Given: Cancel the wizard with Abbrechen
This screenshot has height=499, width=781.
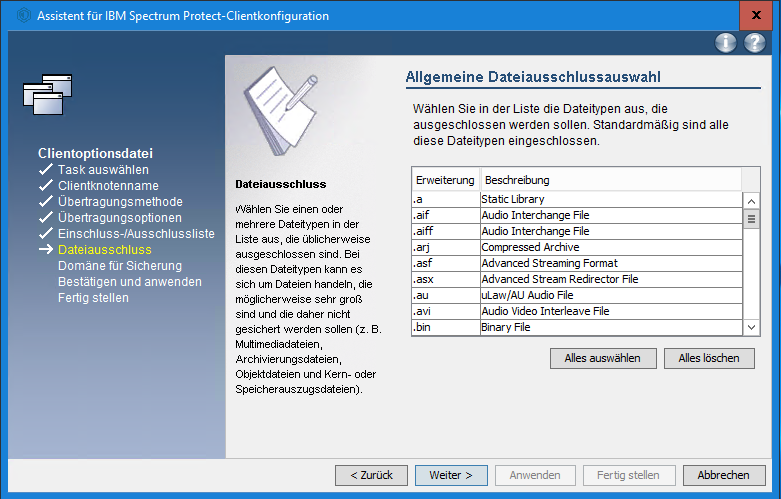Looking at the screenshot, I should (x=724, y=475).
